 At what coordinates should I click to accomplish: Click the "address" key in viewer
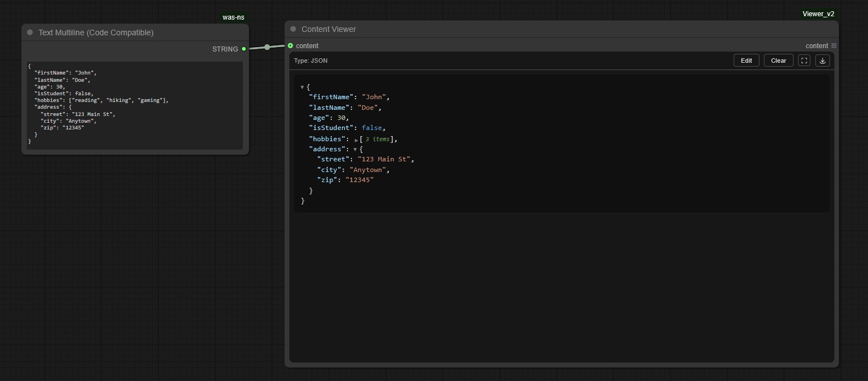(327, 149)
